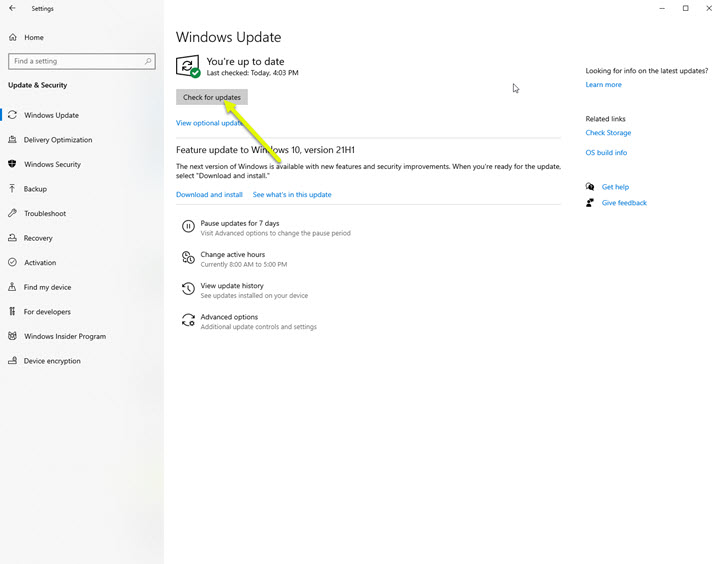Click the Activation checkmark circle icon
The image size is (721, 564).
[12, 262]
